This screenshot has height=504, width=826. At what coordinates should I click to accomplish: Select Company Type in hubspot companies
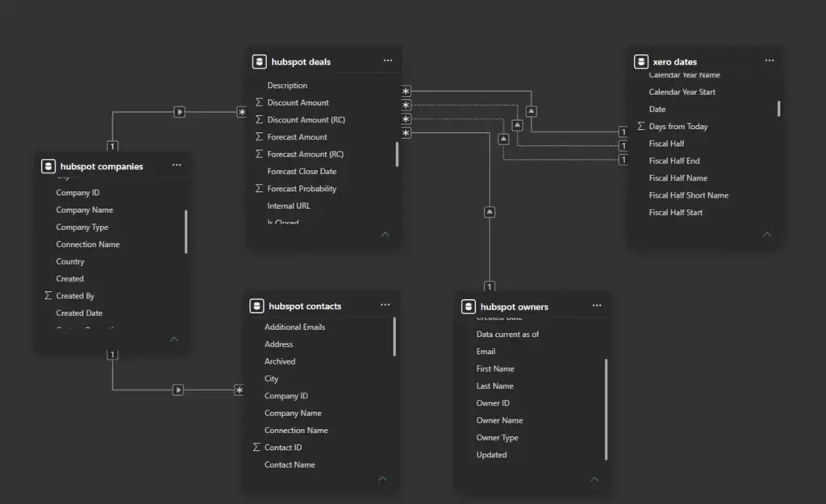point(82,227)
